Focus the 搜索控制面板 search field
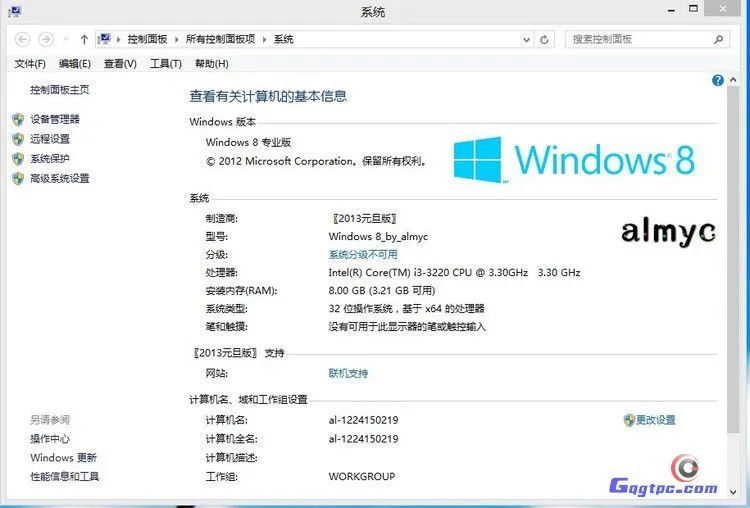The height and width of the screenshot is (508, 750). tap(647, 39)
